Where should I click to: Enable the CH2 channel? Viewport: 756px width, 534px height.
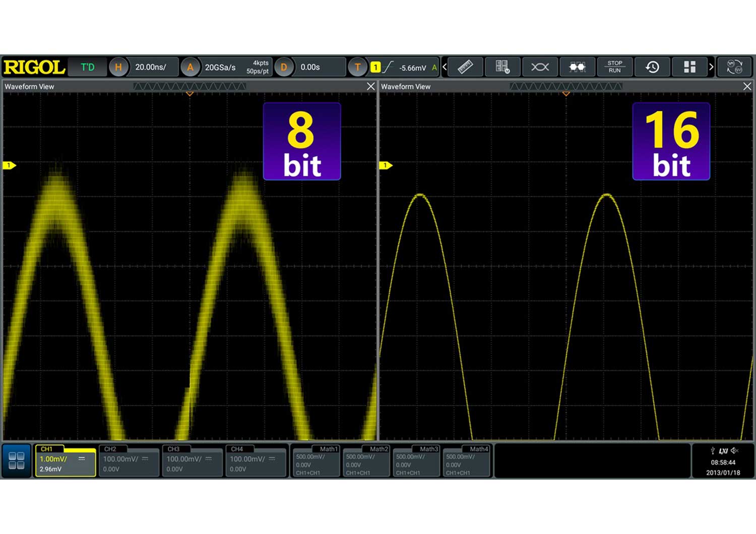(x=129, y=461)
